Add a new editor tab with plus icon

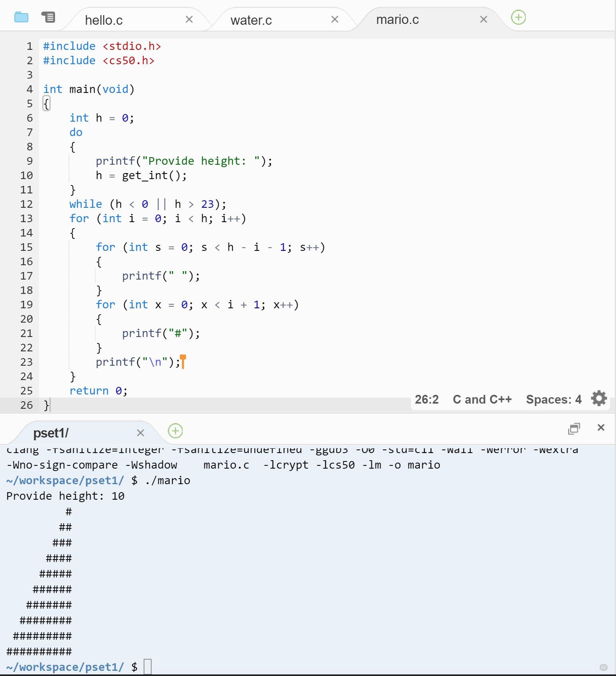[518, 18]
